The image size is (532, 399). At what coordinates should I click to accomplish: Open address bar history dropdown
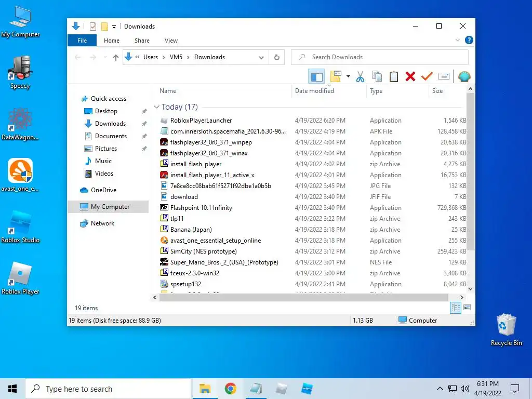click(x=261, y=57)
